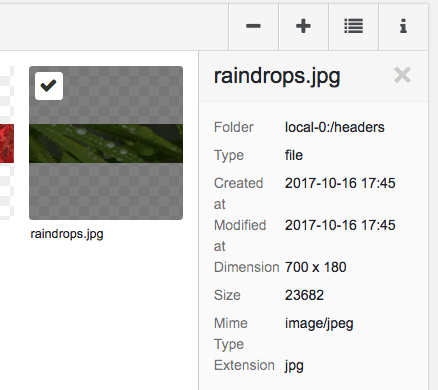
Task: Click the raindrops.jpg heading in info panel
Action: tap(277, 77)
